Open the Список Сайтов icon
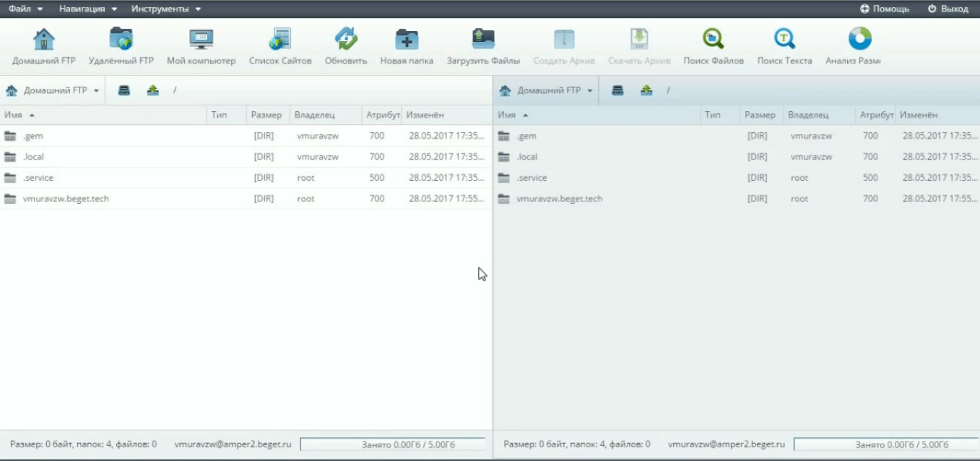The height and width of the screenshot is (461, 980). pyautogui.click(x=280, y=39)
